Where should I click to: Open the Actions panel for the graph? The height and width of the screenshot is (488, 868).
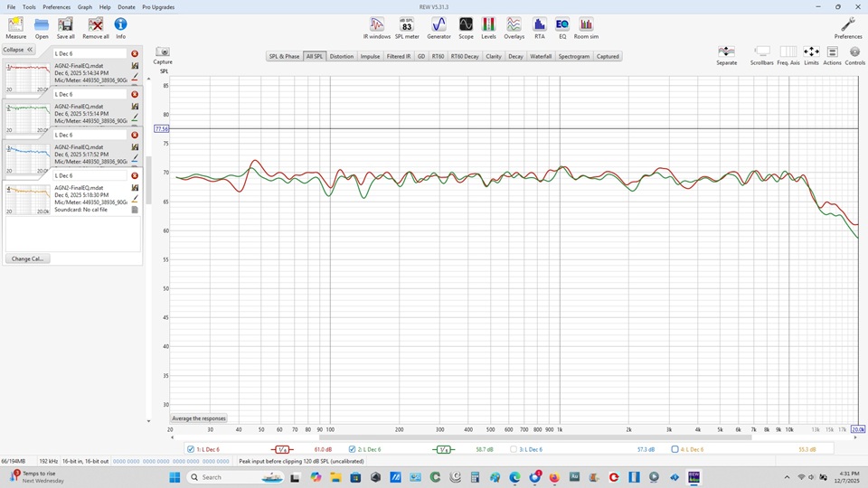pos(832,52)
